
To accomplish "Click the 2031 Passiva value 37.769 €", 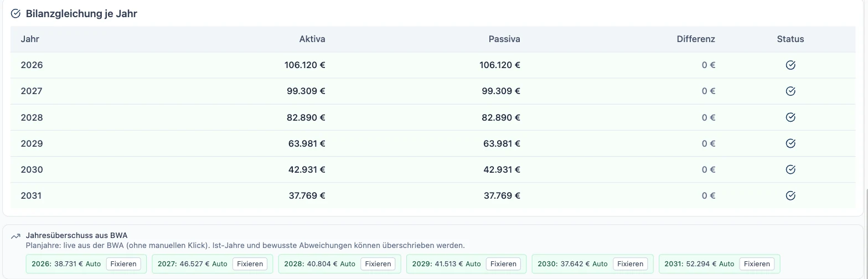I will 502,195.
